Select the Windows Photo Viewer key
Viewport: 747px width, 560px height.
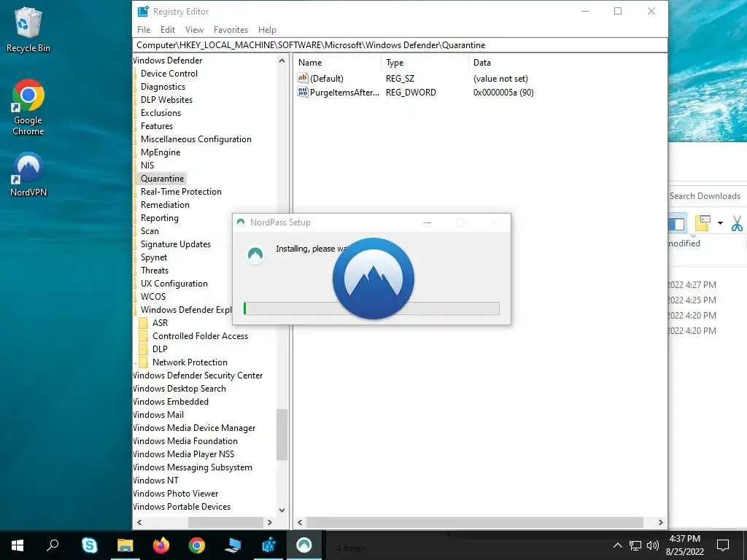(x=176, y=494)
